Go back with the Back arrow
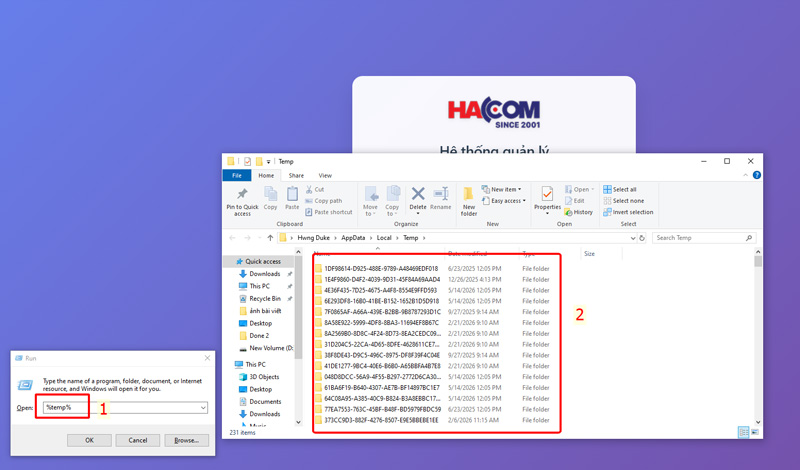This screenshot has width=800, height=470. (x=233, y=238)
